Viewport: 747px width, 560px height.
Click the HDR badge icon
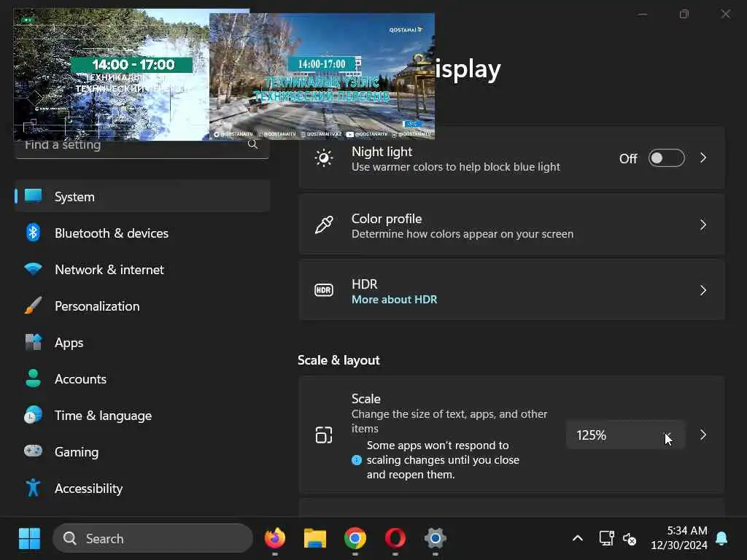click(x=324, y=290)
